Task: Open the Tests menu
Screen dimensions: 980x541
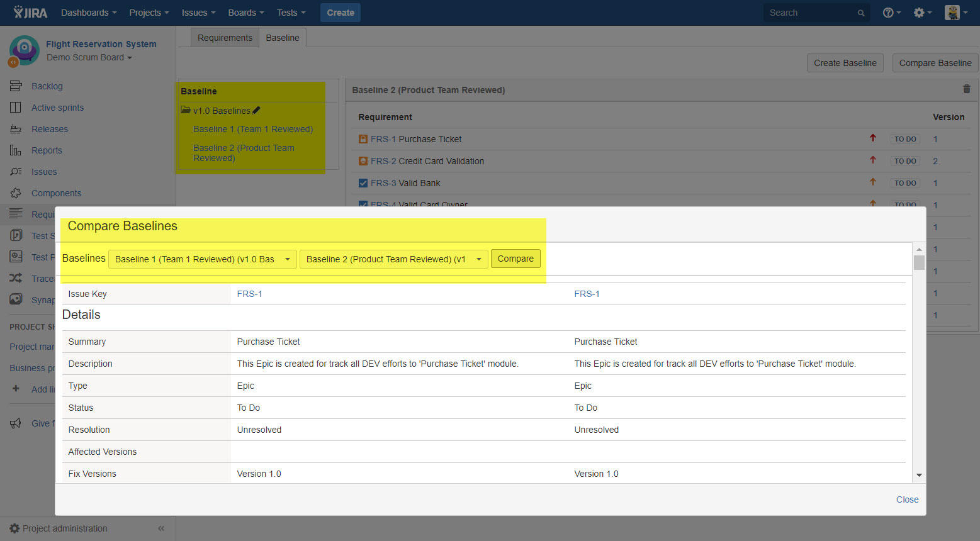Action: [290, 12]
